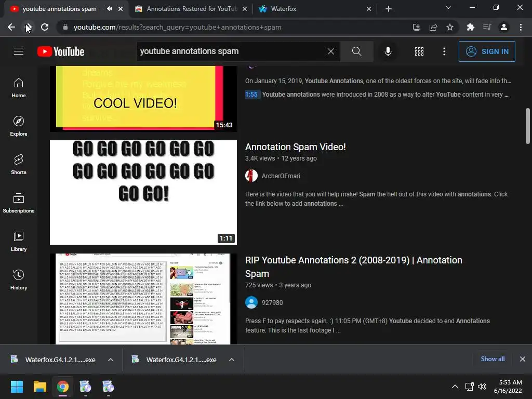Expand second Waterfox download options chevron

pyautogui.click(x=232, y=360)
